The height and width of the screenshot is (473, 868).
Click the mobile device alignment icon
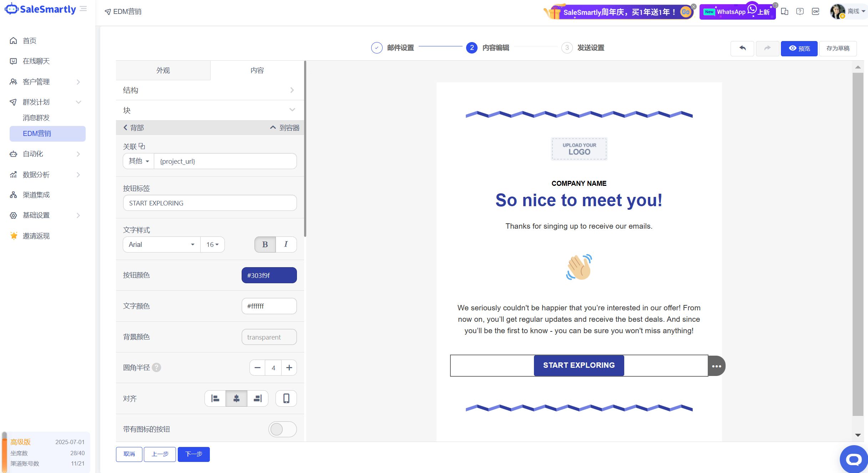286,398
